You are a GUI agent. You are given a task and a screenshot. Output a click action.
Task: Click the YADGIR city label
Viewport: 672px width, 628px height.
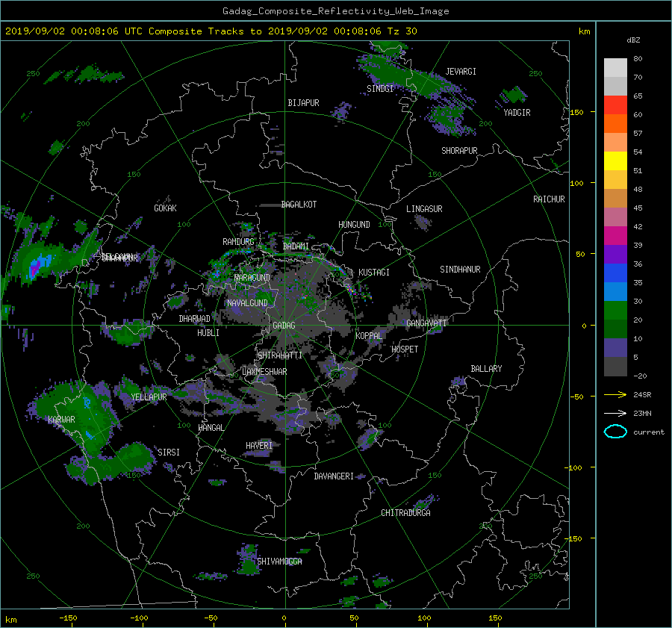point(517,113)
